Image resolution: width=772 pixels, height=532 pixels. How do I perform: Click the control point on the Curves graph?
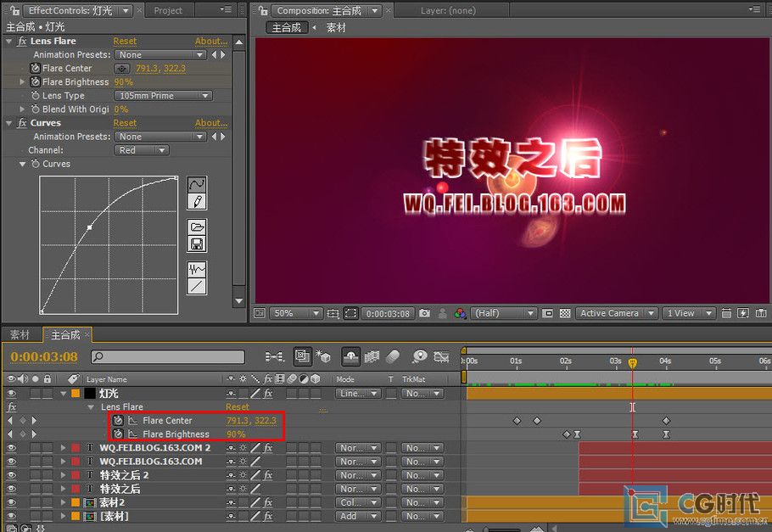[90, 227]
